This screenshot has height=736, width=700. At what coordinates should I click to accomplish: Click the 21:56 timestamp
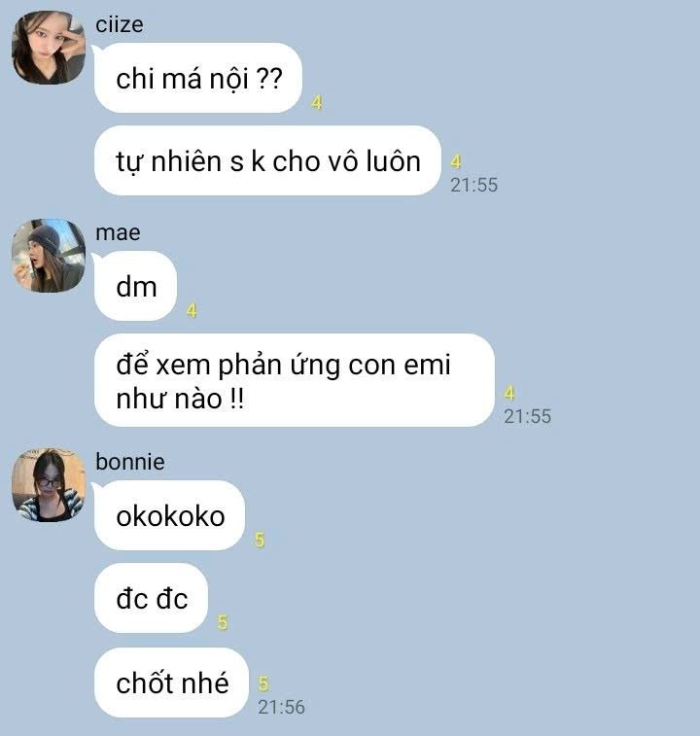[281, 707]
